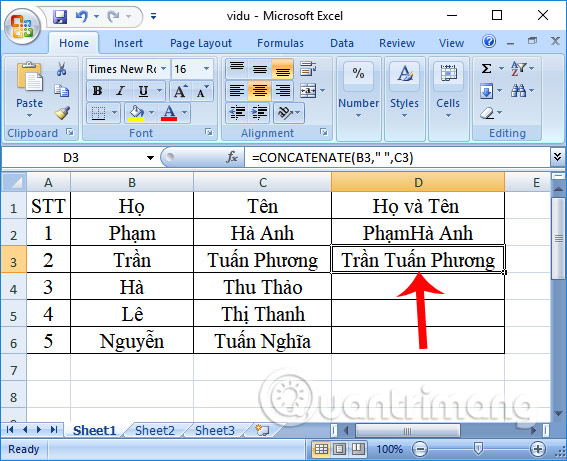567x461 pixels.
Task: Open Find & Select binoculars
Action: 519,91
